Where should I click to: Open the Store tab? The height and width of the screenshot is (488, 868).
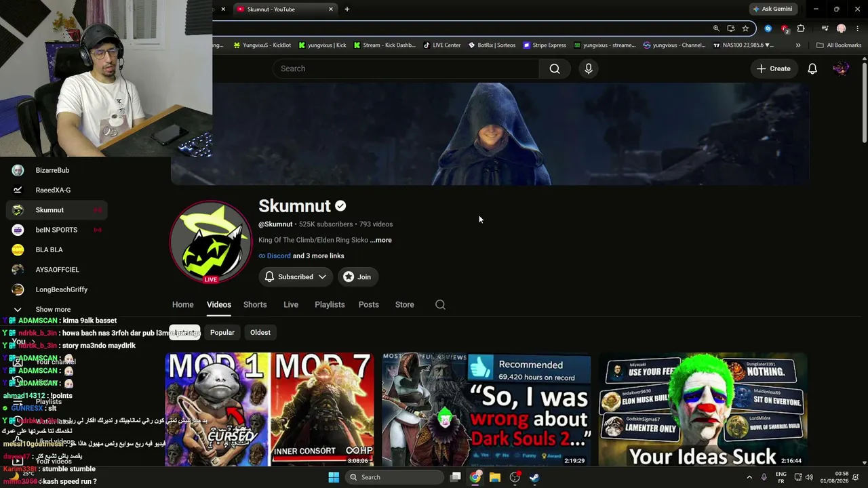405,305
